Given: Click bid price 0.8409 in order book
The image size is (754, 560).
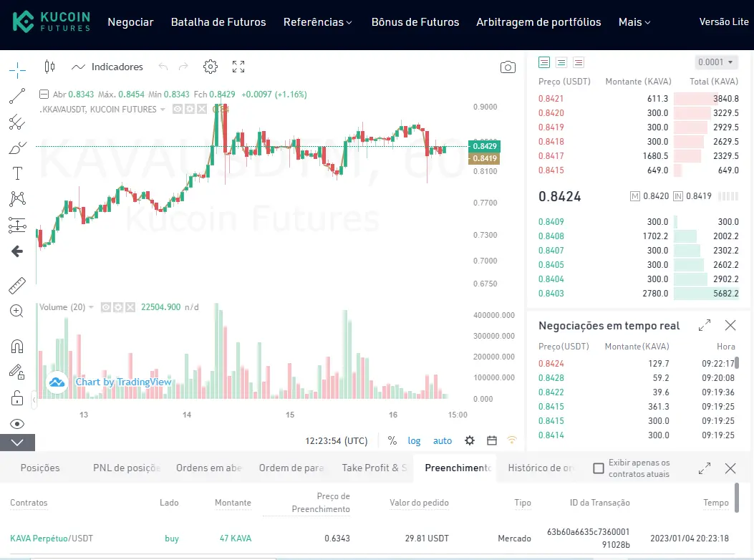Looking at the screenshot, I should tap(551, 222).
